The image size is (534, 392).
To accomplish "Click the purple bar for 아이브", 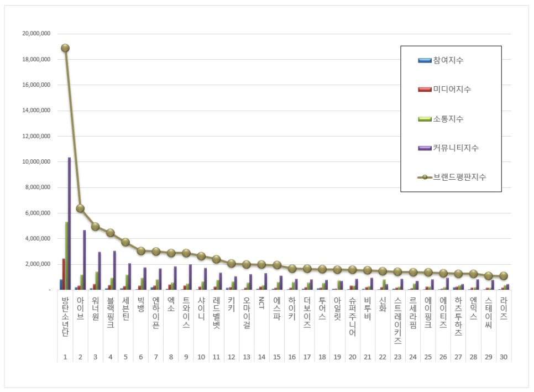I will point(85,260).
